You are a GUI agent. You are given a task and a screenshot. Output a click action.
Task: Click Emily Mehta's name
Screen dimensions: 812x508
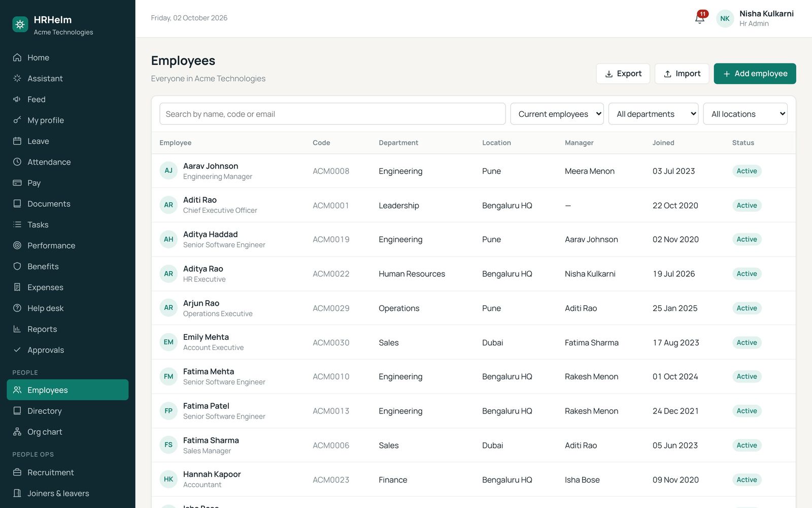click(x=206, y=337)
